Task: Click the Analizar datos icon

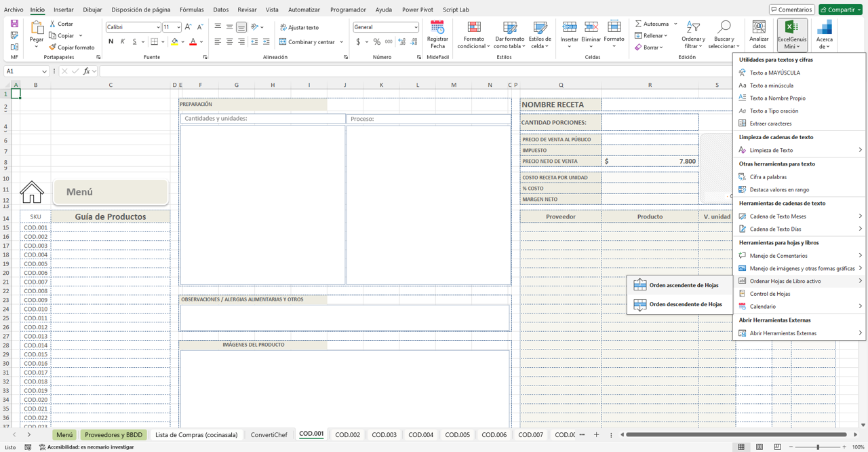Action: coord(759,28)
